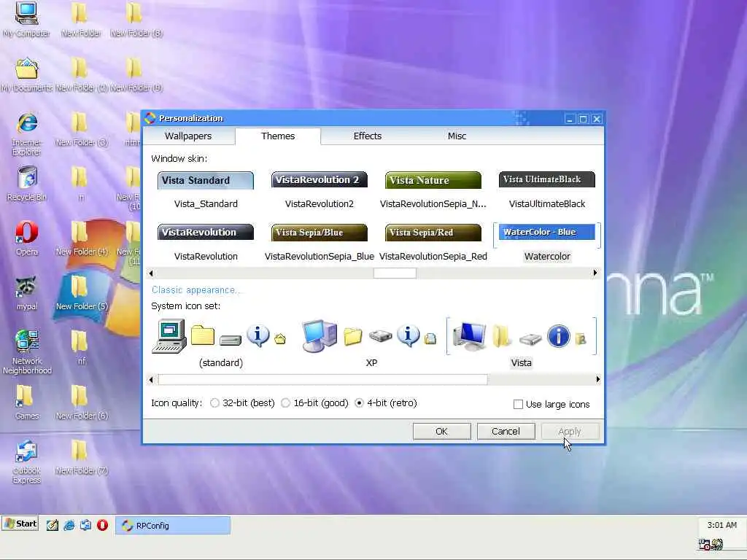Open the Classic appearance link
The height and width of the screenshot is (560, 747).
[x=195, y=290]
